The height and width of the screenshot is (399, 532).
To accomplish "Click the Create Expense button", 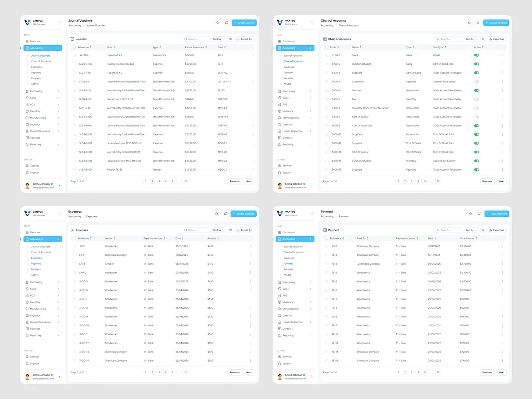I will pyautogui.click(x=243, y=214).
